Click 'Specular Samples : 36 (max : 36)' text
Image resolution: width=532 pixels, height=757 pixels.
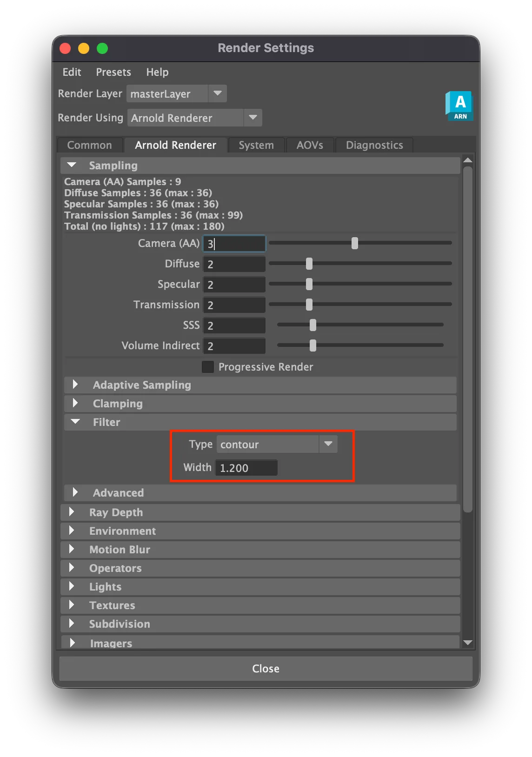141,204
